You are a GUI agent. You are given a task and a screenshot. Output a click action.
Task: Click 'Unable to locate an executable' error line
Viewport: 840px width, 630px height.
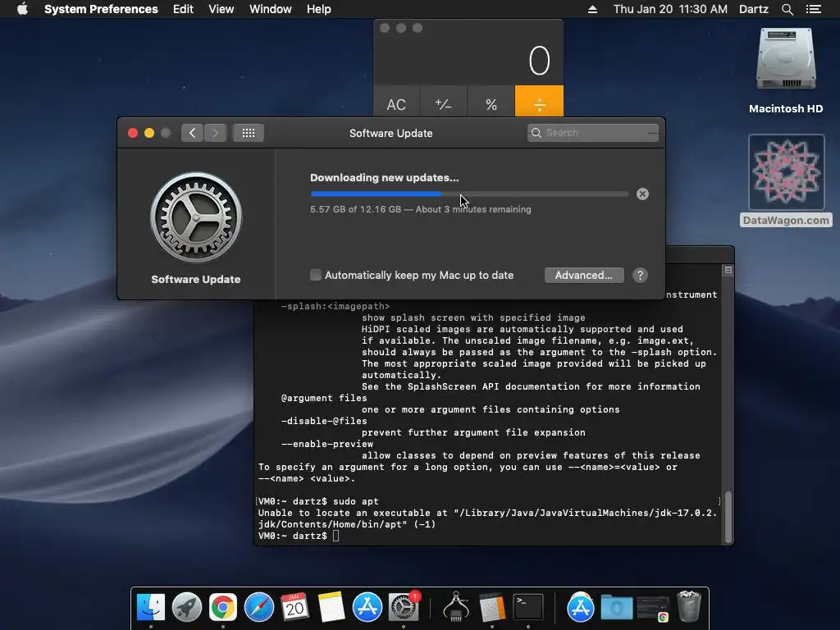coord(487,513)
